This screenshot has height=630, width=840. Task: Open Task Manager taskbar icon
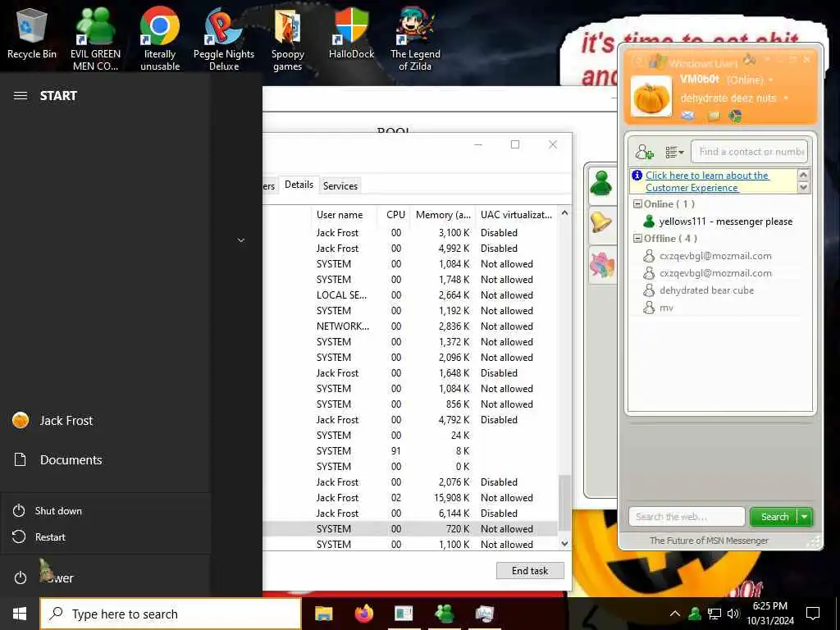pyautogui.click(x=484, y=614)
